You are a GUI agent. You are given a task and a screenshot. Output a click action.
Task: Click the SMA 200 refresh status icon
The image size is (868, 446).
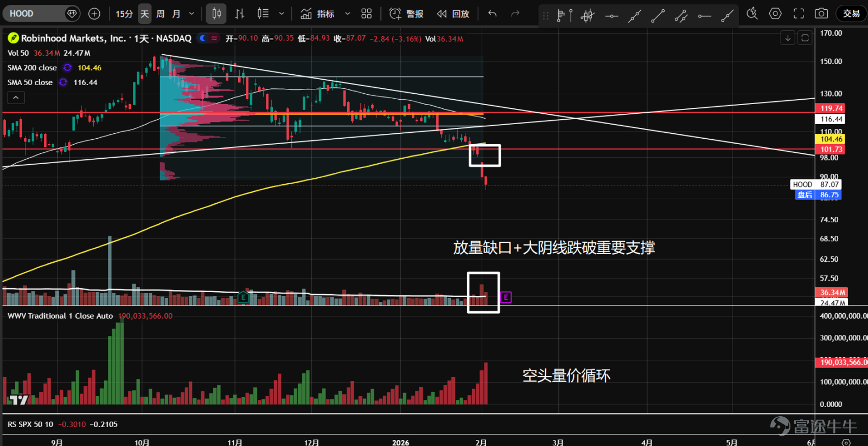(x=67, y=68)
